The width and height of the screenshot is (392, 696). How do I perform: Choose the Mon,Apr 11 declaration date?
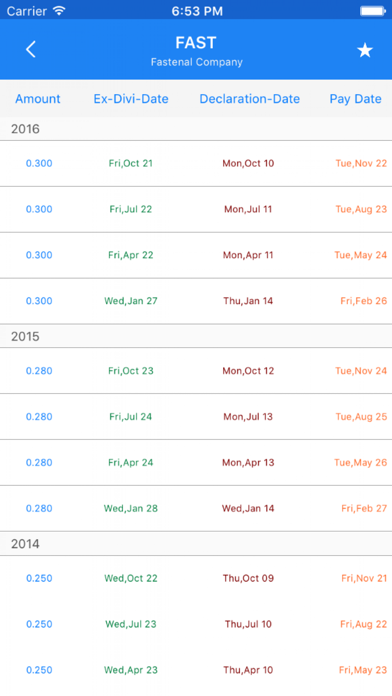pyautogui.click(x=248, y=255)
